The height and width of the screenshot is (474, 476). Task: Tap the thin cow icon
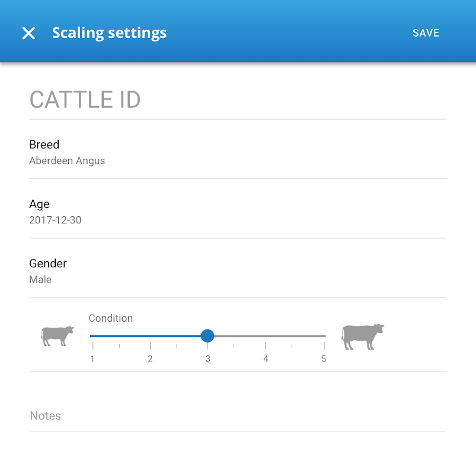57,336
